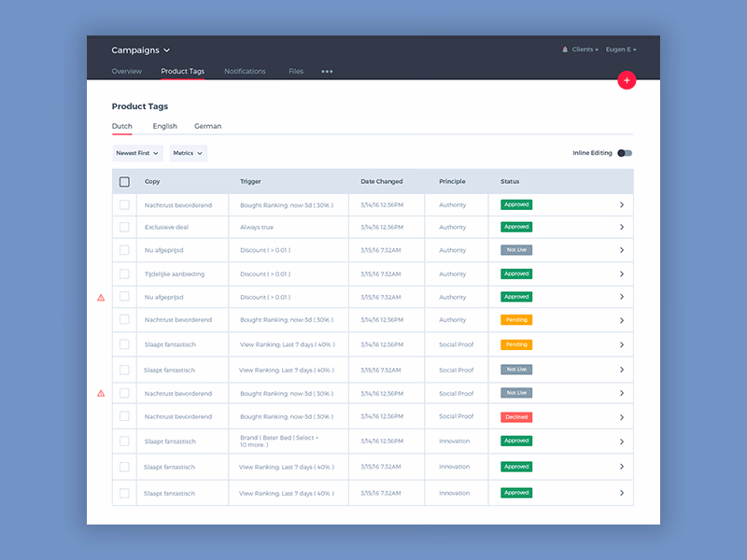The width and height of the screenshot is (747, 560).
Task: Click 'Always true' trigger text
Action: pos(257,227)
